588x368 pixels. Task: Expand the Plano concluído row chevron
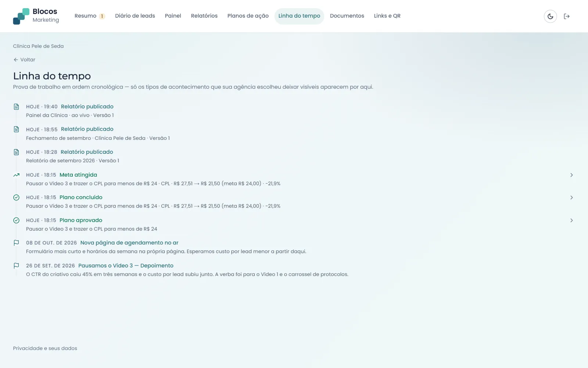571,198
